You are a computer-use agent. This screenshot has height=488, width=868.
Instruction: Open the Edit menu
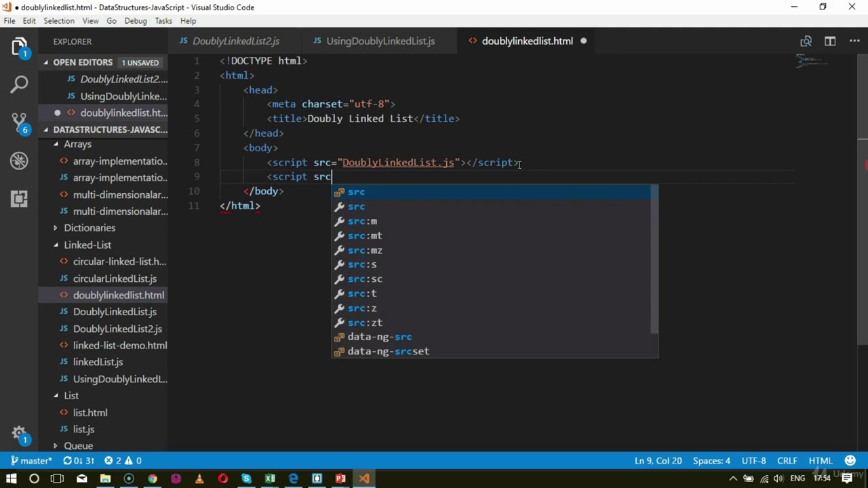(x=29, y=21)
